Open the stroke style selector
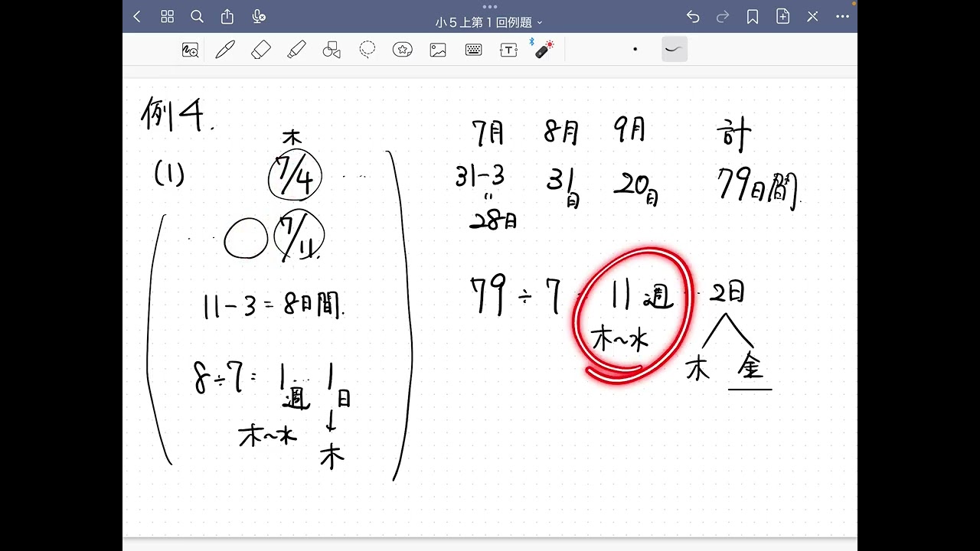This screenshot has height=551, width=980. coord(672,50)
